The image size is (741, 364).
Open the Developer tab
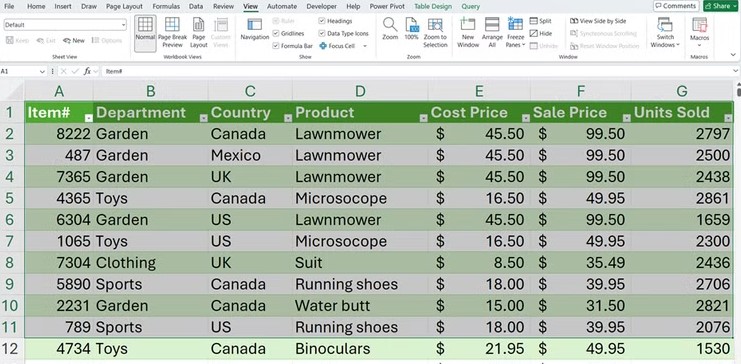click(321, 7)
